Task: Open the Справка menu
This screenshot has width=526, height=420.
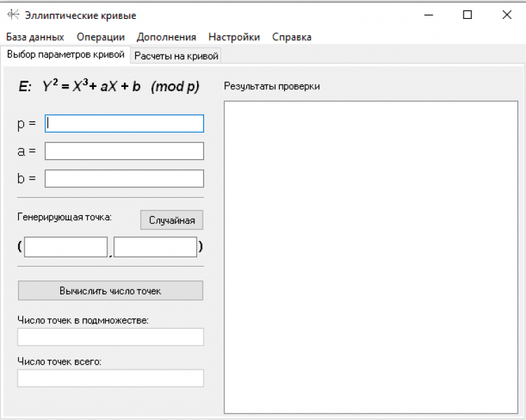Action: click(292, 37)
